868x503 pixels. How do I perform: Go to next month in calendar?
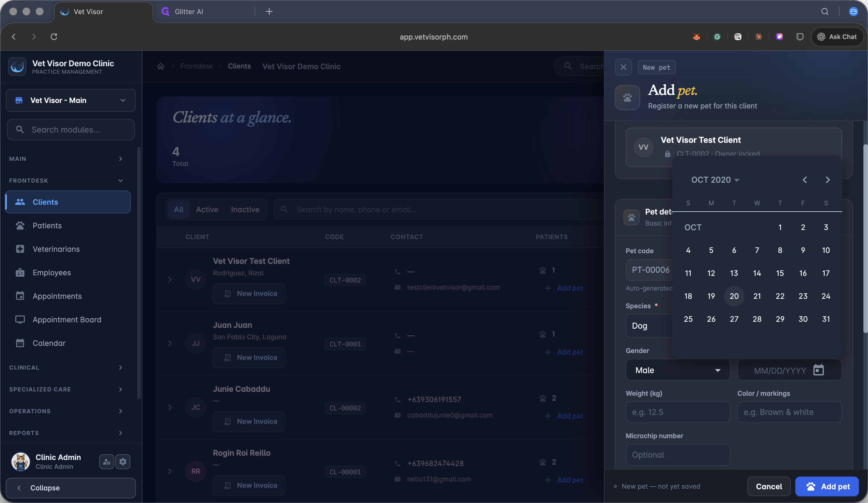click(828, 180)
